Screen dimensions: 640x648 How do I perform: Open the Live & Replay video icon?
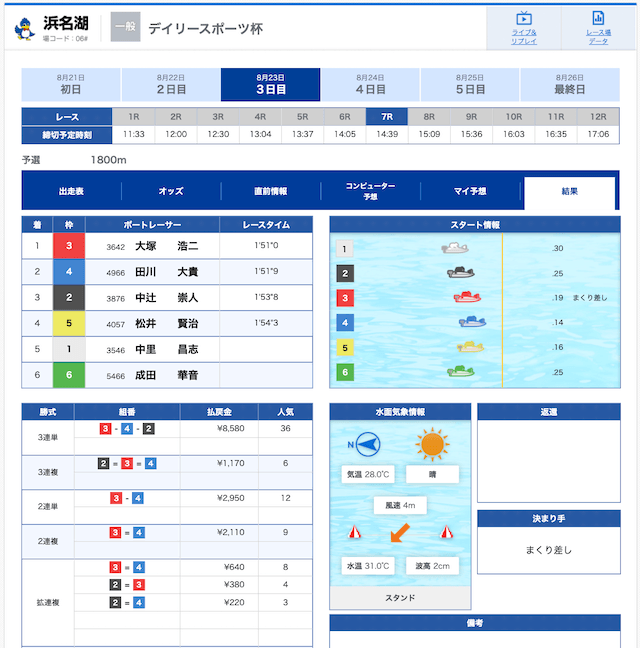click(523, 18)
